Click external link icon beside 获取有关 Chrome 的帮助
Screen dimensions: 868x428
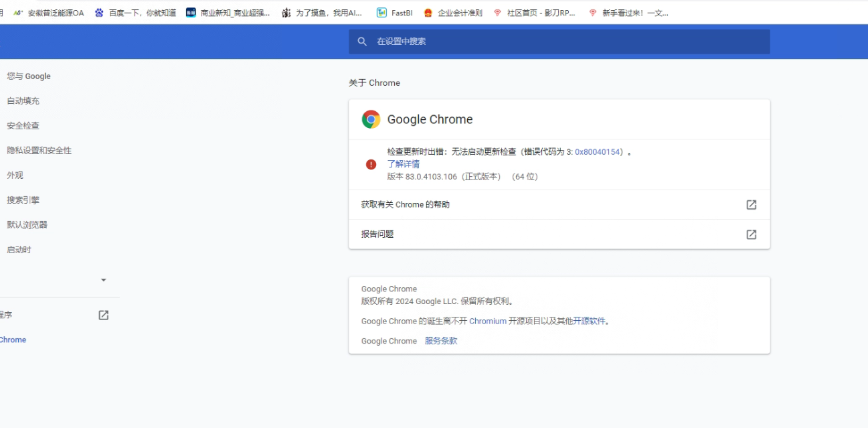[x=751, y=205]
